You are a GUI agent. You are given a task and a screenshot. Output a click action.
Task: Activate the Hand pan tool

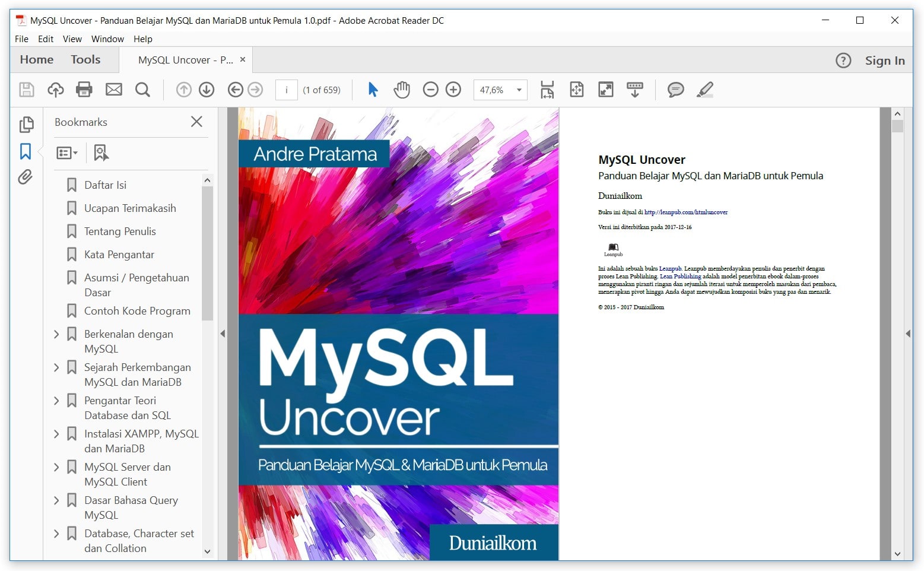(x=402, y=90)
